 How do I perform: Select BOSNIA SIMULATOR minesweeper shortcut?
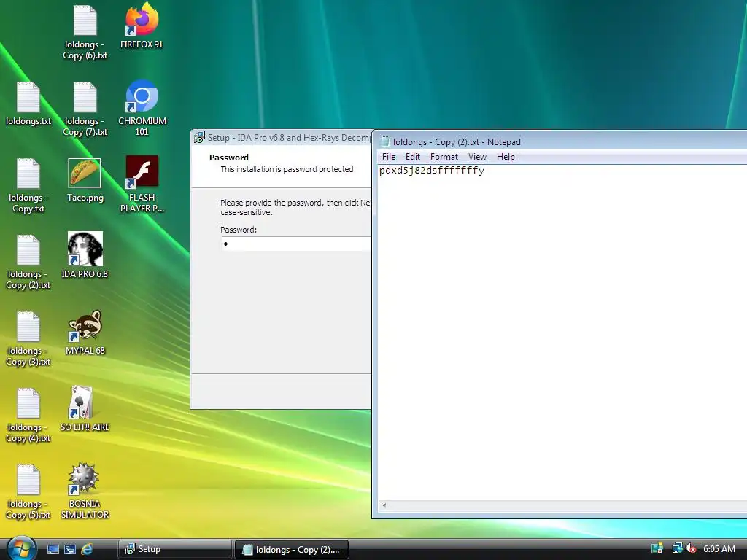pyautogui.click(x=85, y=491)
